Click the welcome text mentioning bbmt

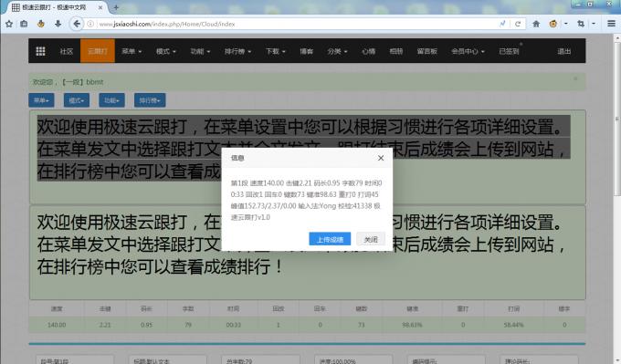pyautogui.click(x=68, y=82)
